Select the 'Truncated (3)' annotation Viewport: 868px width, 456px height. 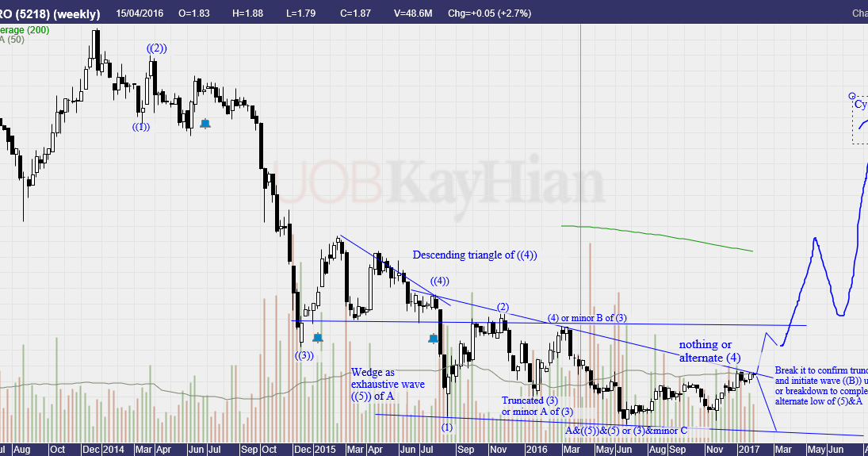coord(537,405)
